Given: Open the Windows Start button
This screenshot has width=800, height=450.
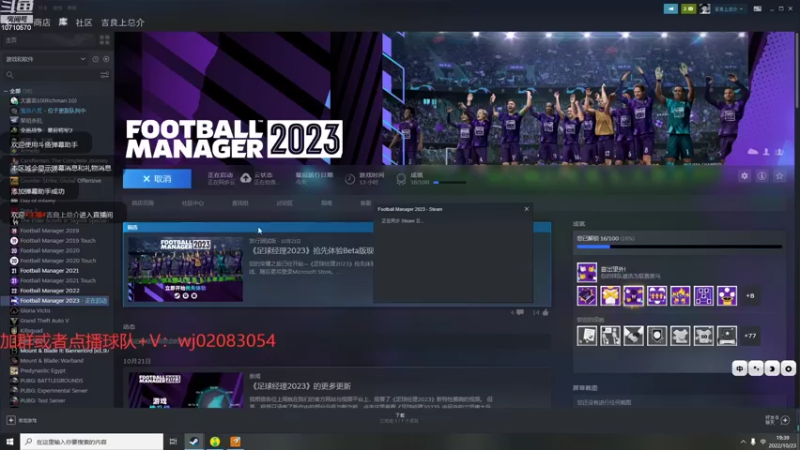Looking at the screenshot, I should tap(9, 441).
